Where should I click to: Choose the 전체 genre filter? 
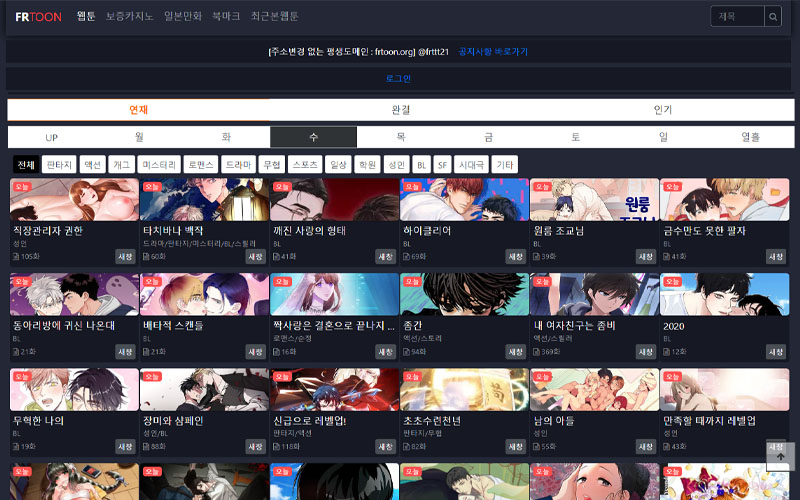point(26,165)
